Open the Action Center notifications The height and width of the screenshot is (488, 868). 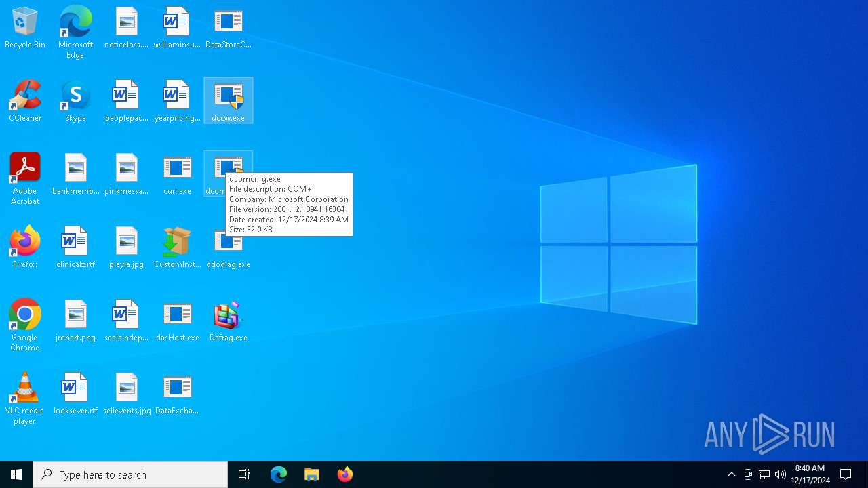click(846, 474)
